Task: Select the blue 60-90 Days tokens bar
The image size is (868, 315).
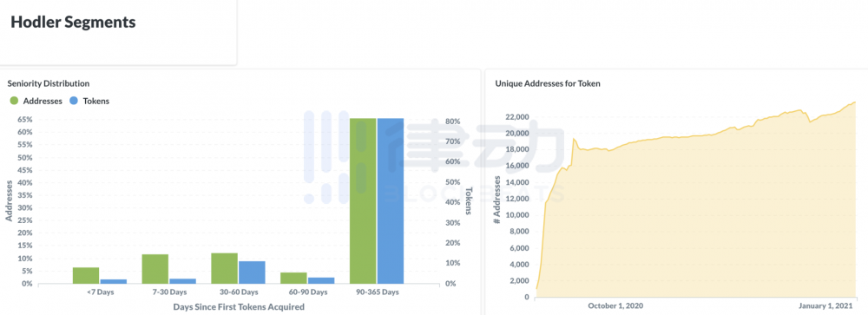Action: click(321, 280)
